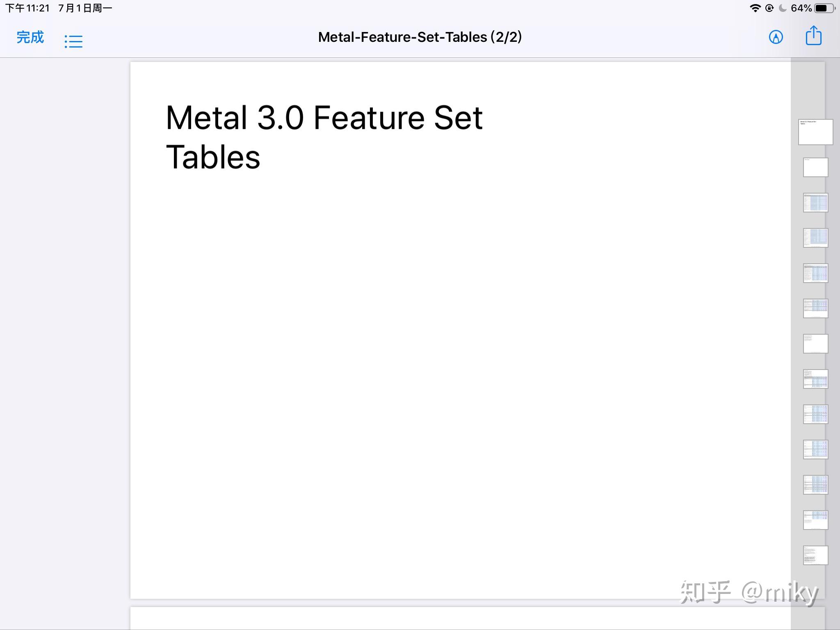Tap 完成 to finish viewing
Viewport: 840px width, 630px height.
click(x=30, y=37)
